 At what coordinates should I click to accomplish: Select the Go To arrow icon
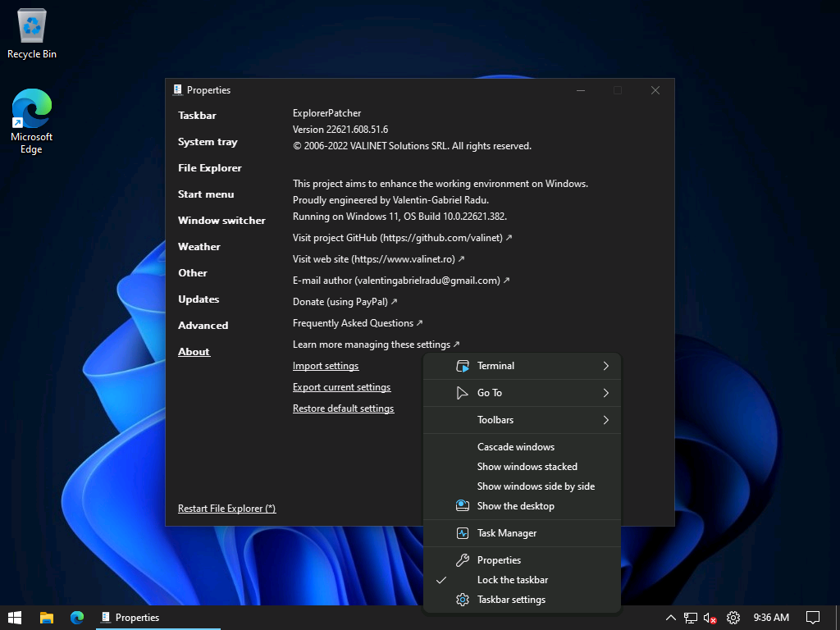(x=463, y=393)
